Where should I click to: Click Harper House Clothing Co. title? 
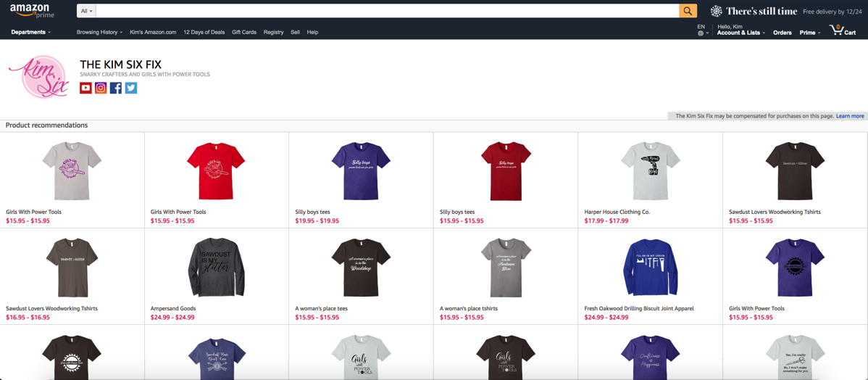[x=617, y=212]
